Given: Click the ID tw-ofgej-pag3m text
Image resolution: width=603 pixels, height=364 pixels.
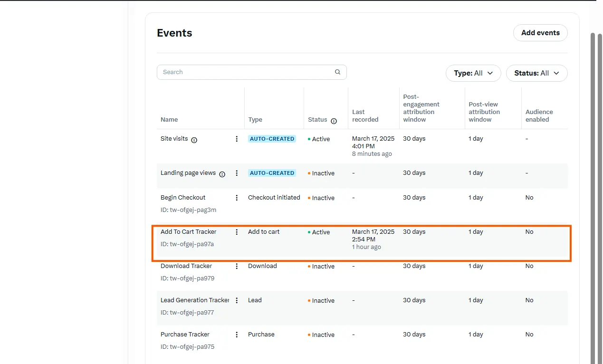Looking at the screenshot, I should (188, 210).
